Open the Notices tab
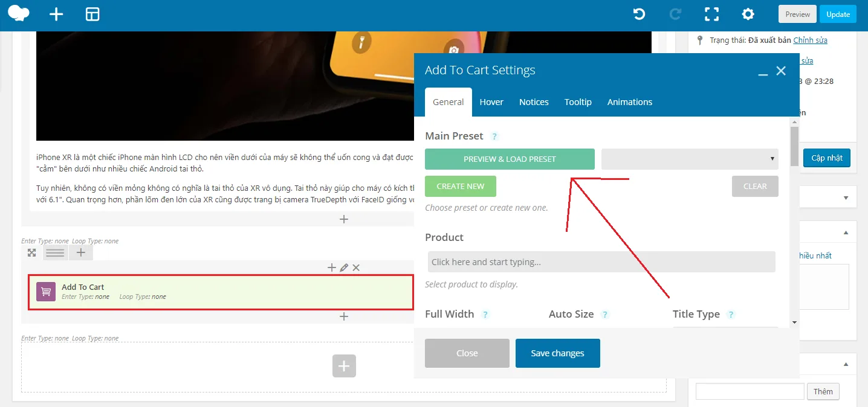 point(534,102)
